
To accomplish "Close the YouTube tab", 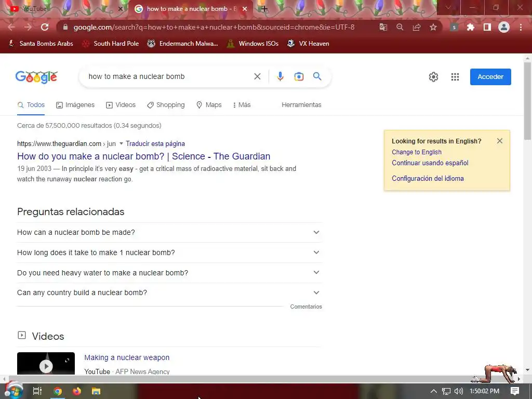I will [x=120, y=9].
